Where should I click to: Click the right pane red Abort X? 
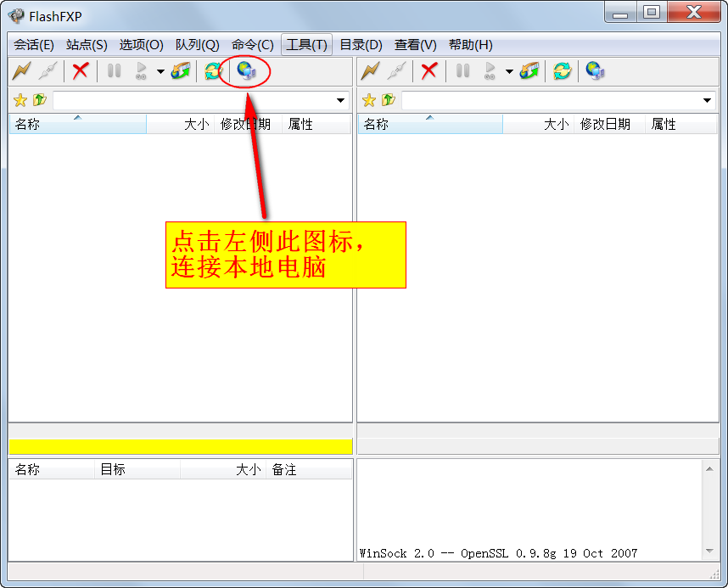(429, 71)
